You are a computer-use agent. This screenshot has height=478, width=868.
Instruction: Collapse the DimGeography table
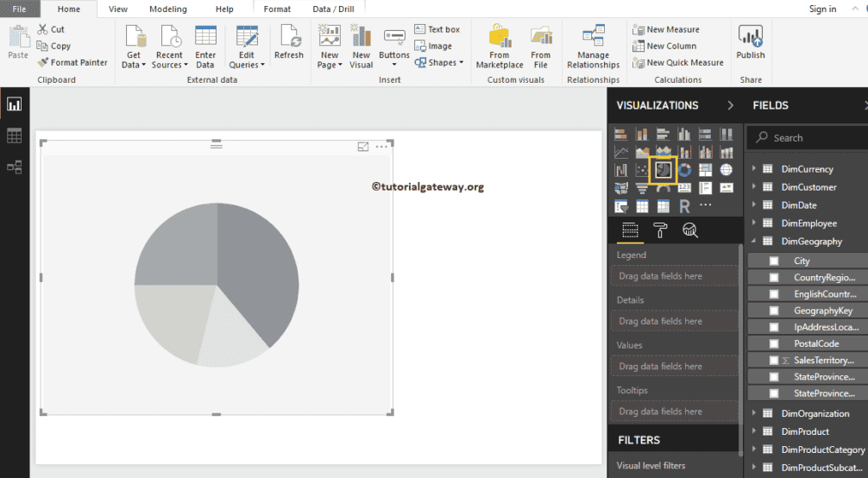[x=754, y=242]
